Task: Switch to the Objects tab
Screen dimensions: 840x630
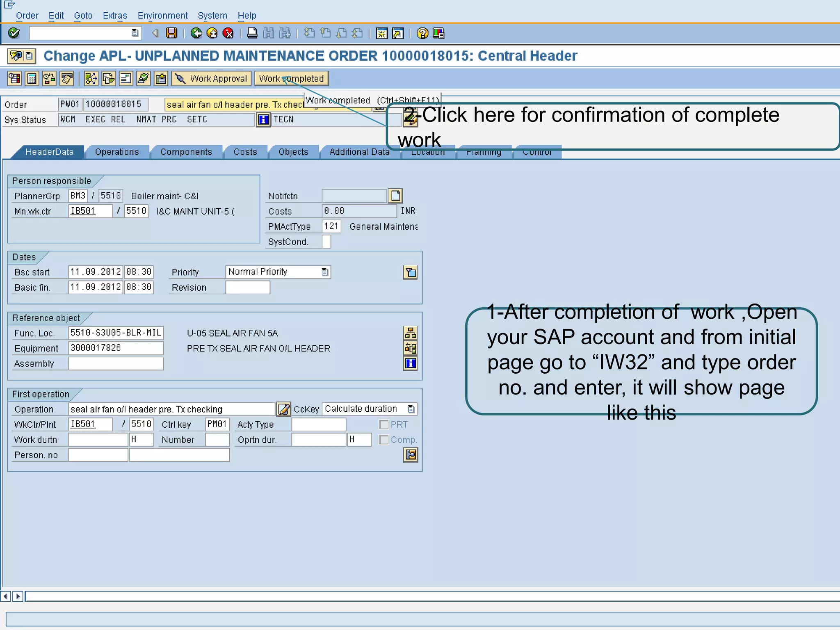Action: point(293,152)
